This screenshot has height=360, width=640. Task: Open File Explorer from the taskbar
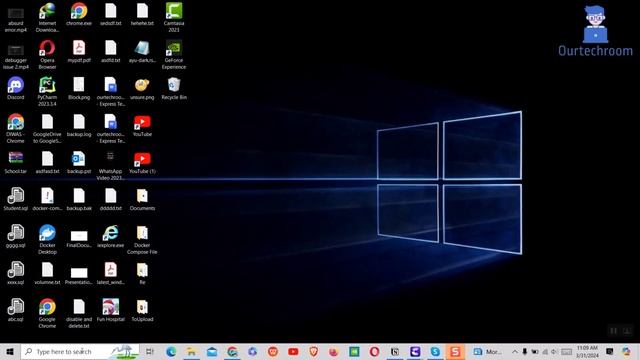(x=191, y=351)
